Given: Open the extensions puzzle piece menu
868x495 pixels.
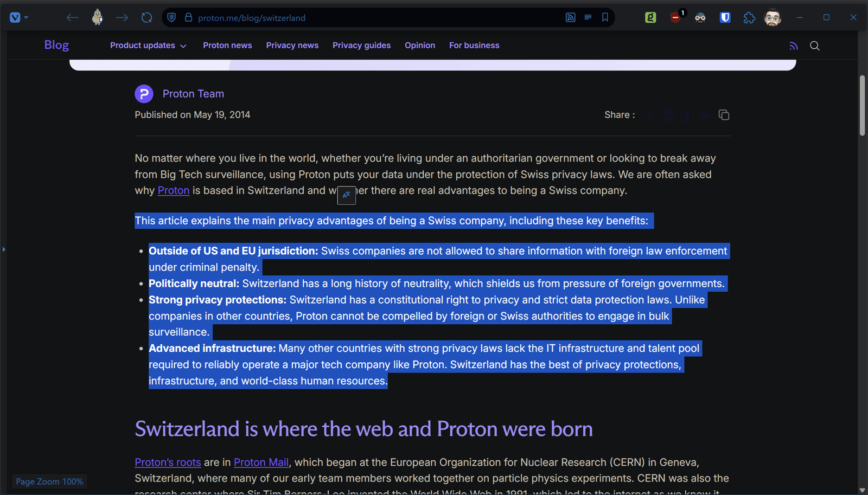Looking at the screenshot, I should [x=749, y=18].
